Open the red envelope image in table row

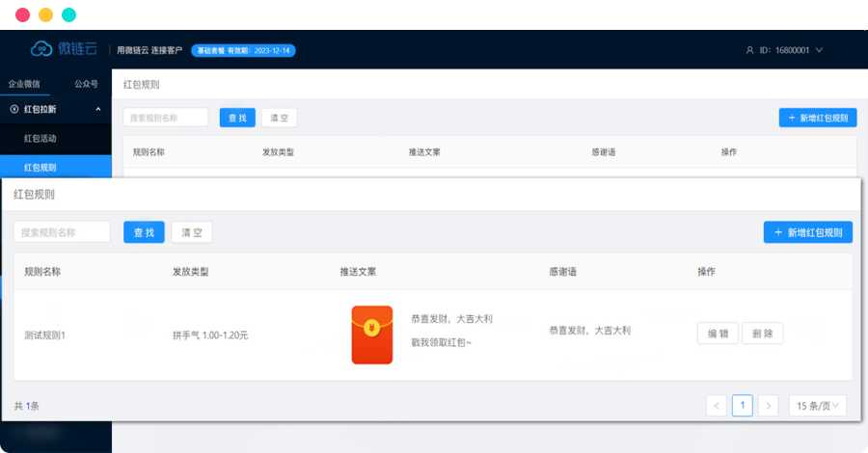[x=372, y=334]
